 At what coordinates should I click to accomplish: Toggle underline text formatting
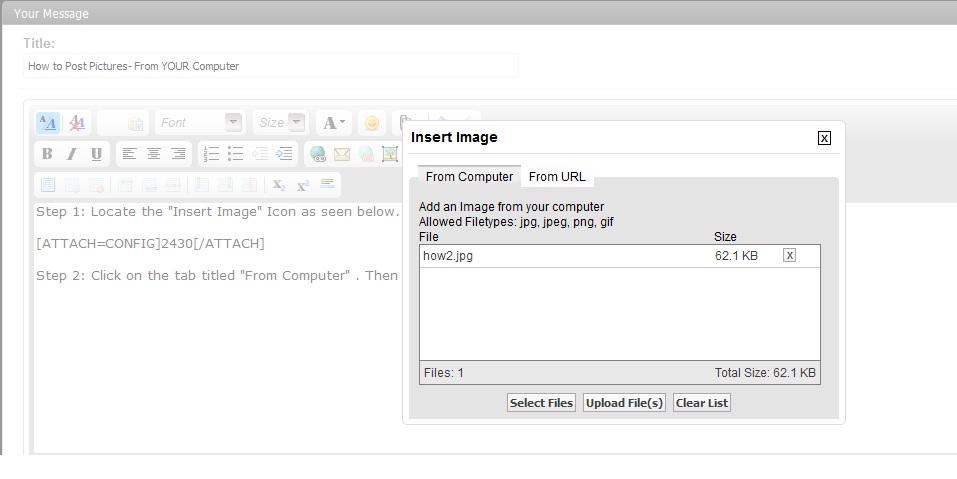96,154
